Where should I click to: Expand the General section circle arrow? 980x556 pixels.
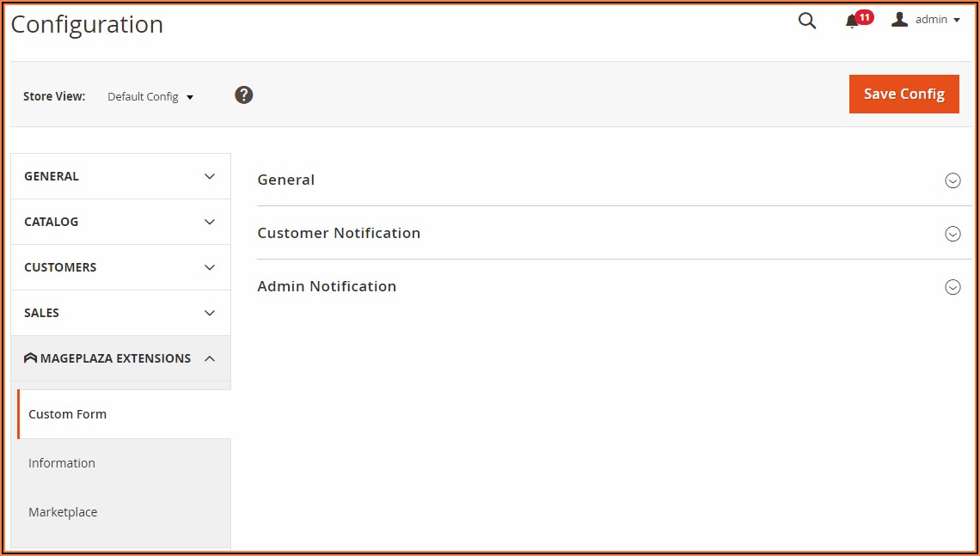952,180
